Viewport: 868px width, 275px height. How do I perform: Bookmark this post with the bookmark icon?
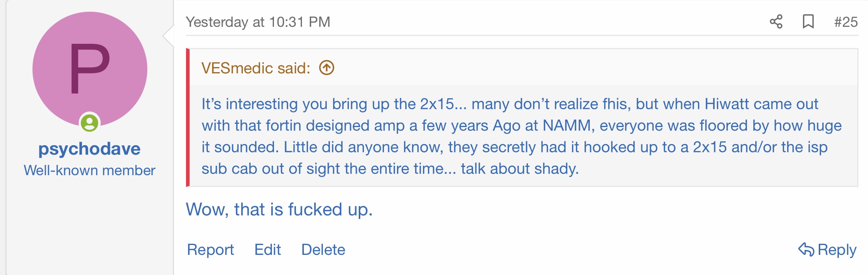pyautogui.click(x=808, y=22)
